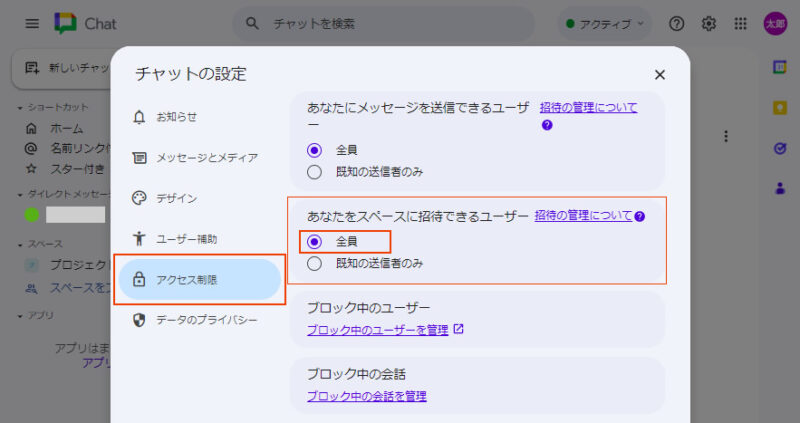Screen dimensions: 800x423
Task: Collapse the ショートカット section
Action: [x=20, y=107]
